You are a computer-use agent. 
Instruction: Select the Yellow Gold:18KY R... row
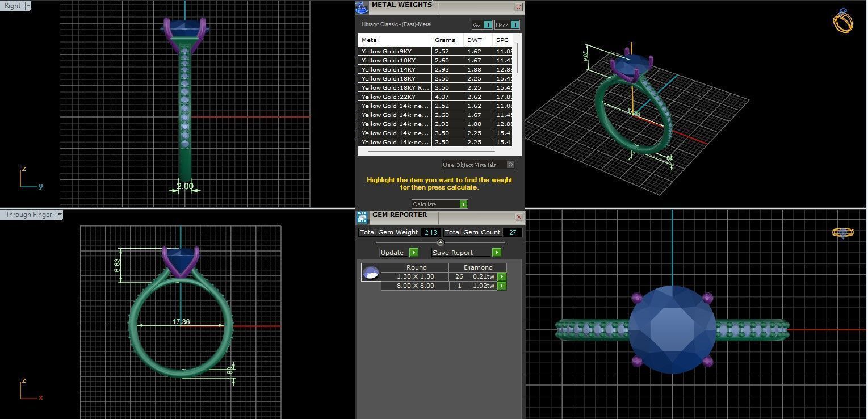435,88
